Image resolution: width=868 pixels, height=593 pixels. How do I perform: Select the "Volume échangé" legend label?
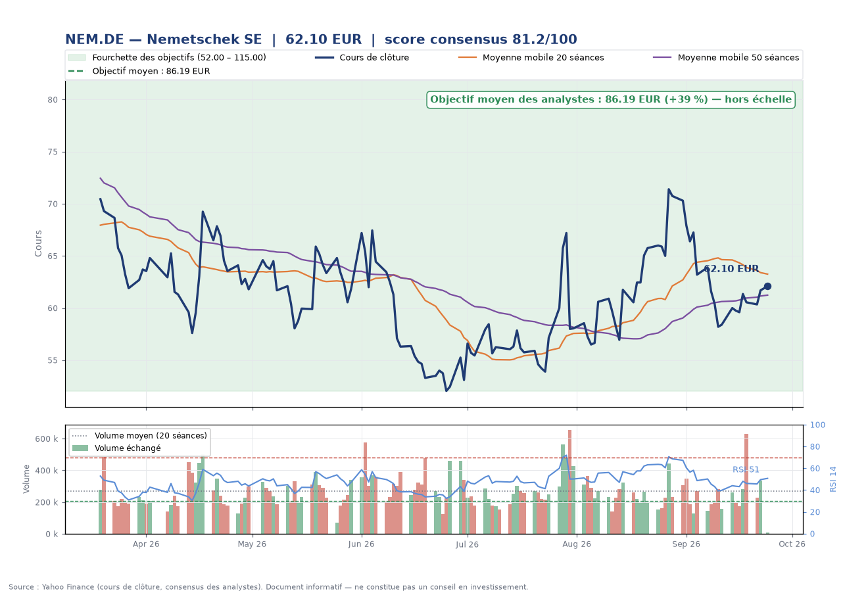coord(128,448)
